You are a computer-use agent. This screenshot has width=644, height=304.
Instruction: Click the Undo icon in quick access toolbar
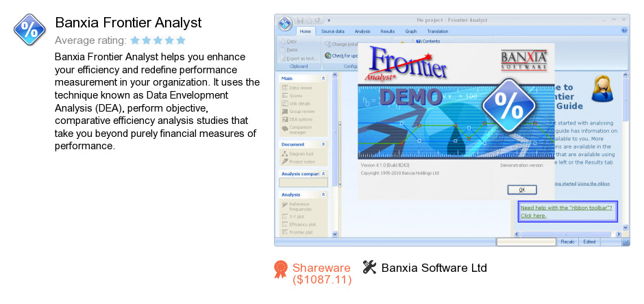318,20
